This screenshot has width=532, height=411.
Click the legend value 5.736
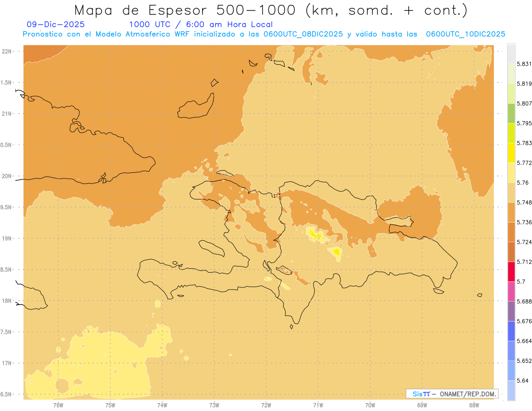pos(524,222)
